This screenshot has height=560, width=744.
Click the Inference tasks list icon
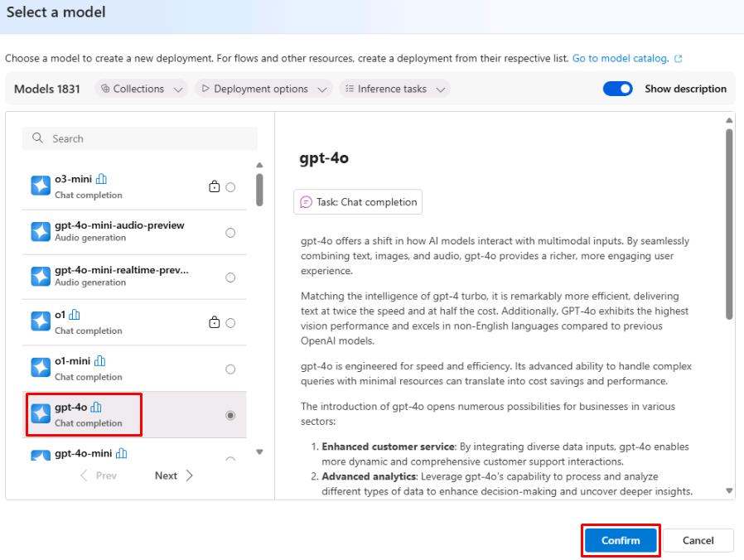(350, 89)
